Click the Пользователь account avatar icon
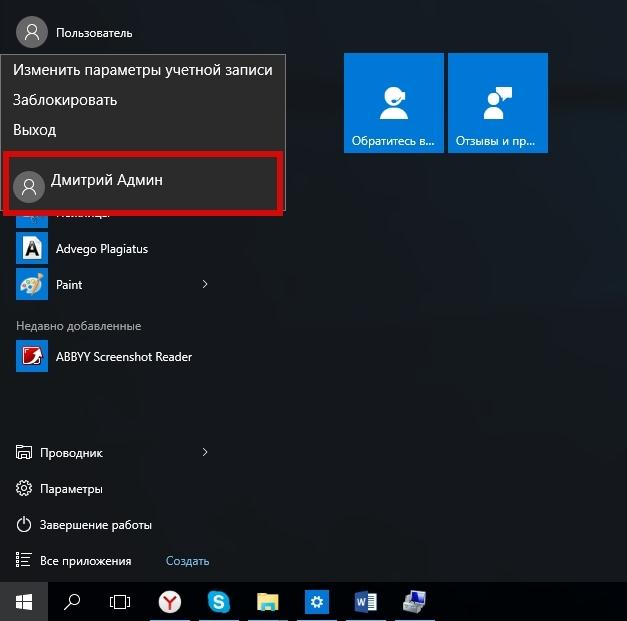The height and width of the screenshot is (621, 627). pos(32,32)
